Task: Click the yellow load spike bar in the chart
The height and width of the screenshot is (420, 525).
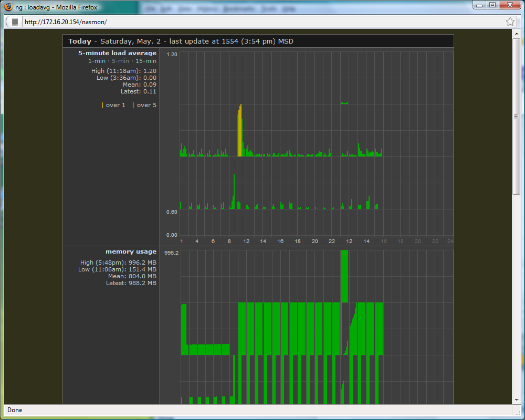Action: pos(240,131)
